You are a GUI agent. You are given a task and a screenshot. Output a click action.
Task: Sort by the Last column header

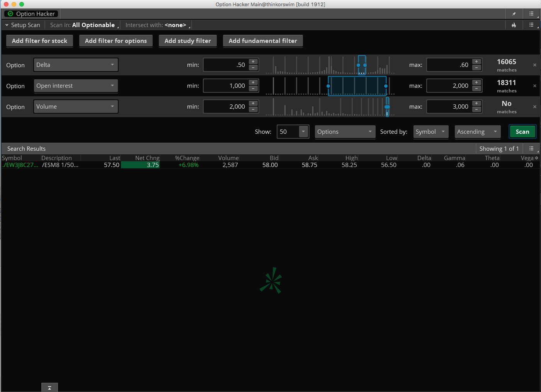point(114,158)
